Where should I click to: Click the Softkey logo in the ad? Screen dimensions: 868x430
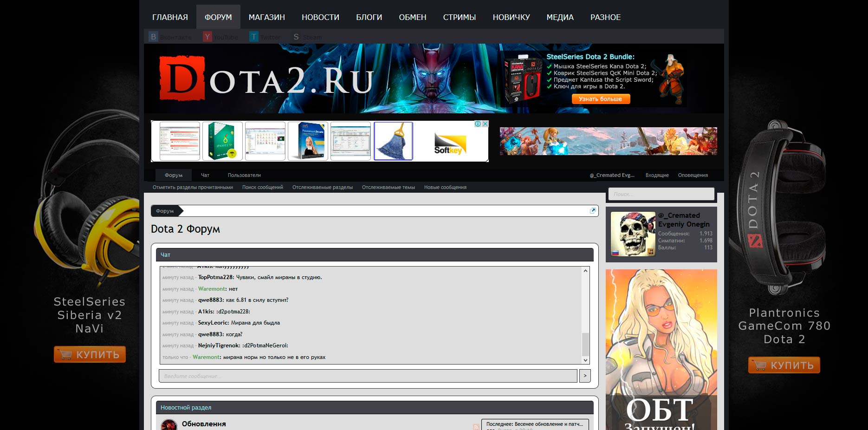point(450,143)
